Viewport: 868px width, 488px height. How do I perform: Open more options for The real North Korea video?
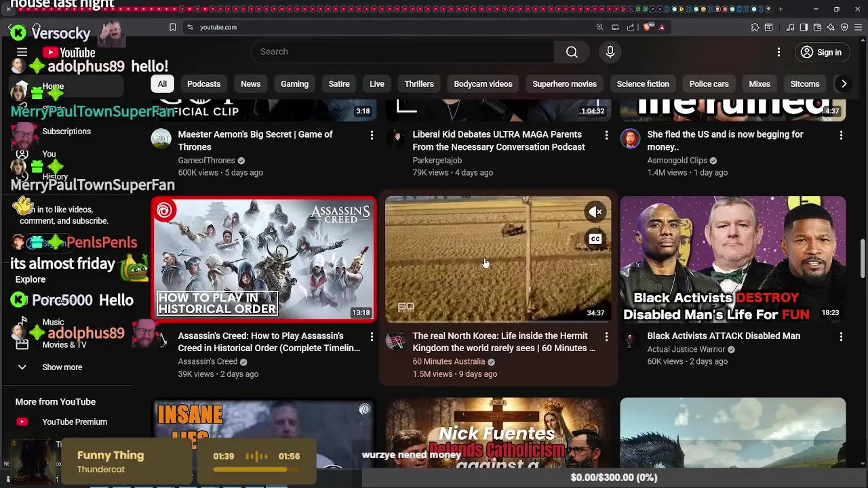tap(606, 337)
